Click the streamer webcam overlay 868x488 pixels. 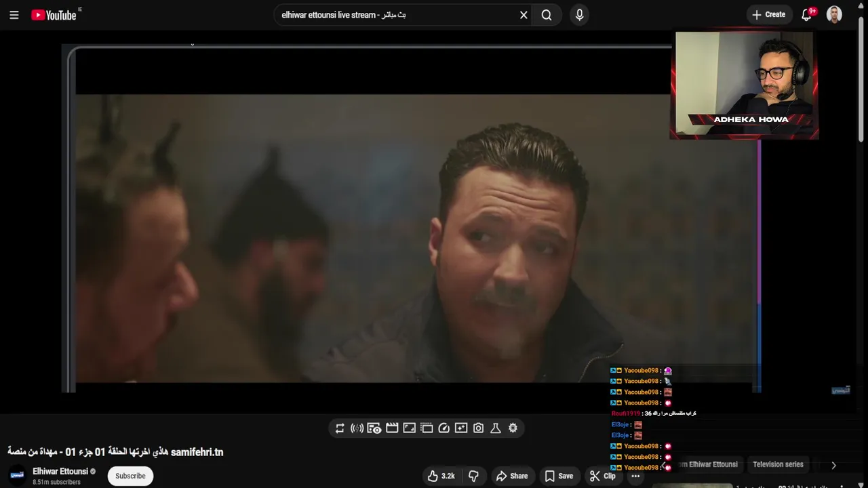744,83
